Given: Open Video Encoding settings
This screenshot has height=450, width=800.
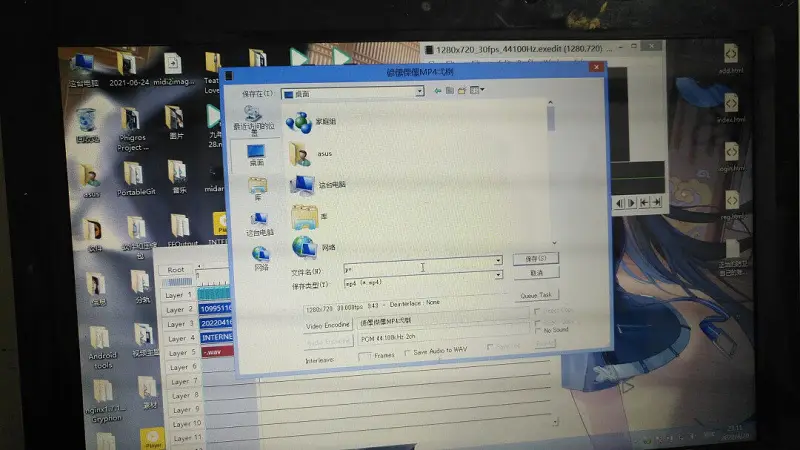Looking at the screenshot, I should click(x=328, y=325).
